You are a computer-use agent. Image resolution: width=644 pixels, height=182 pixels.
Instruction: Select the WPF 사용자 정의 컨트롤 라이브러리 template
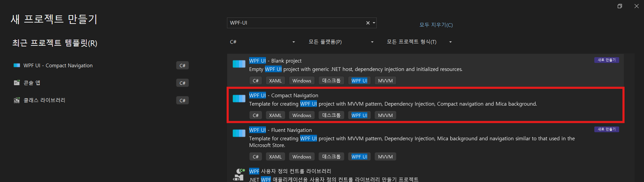[425, 174]
